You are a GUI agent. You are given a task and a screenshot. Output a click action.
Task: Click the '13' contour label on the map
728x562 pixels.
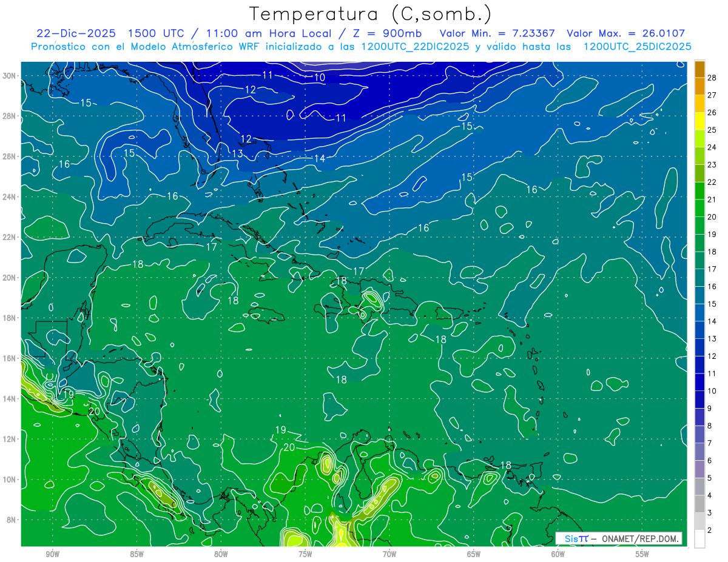coord(237,154)
